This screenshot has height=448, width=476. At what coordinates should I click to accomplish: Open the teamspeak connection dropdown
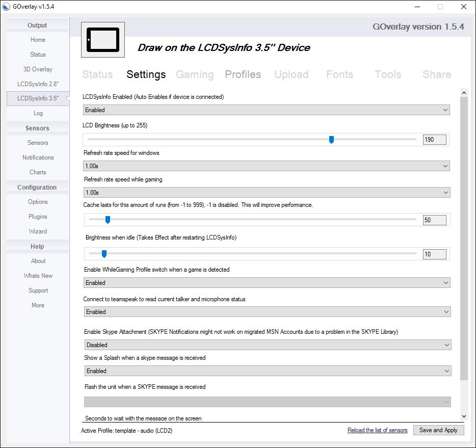[266, 312]
